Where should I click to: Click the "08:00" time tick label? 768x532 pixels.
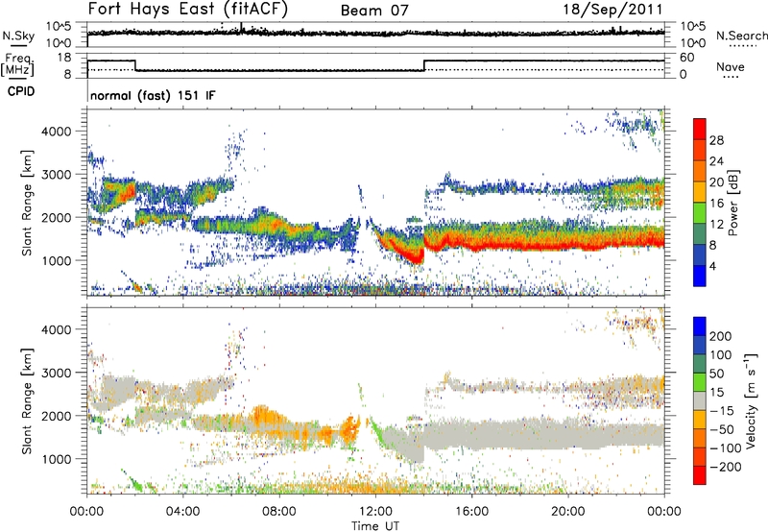click(x=279, y=512)
